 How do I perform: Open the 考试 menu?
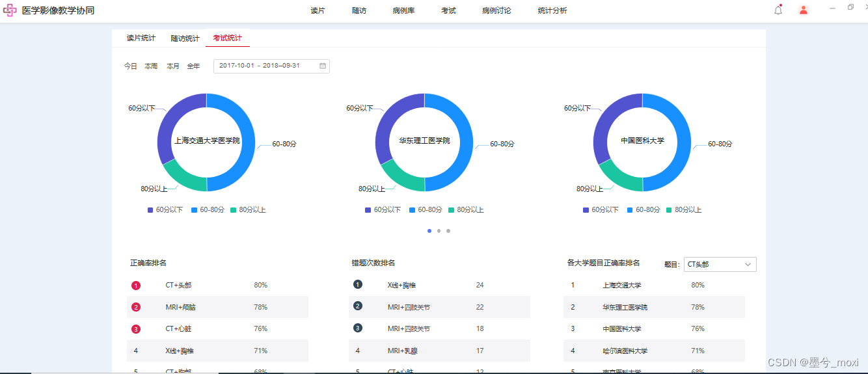click(x=448, y=10)
